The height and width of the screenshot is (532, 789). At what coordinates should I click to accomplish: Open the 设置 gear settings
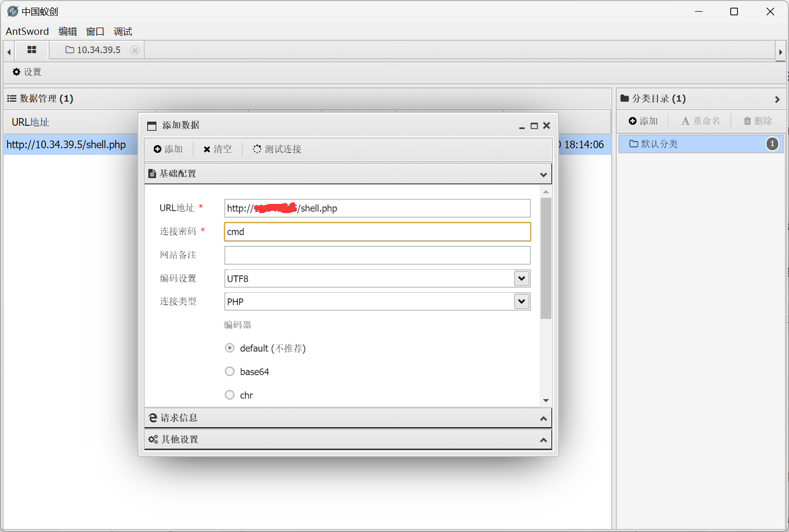point(27,72)
